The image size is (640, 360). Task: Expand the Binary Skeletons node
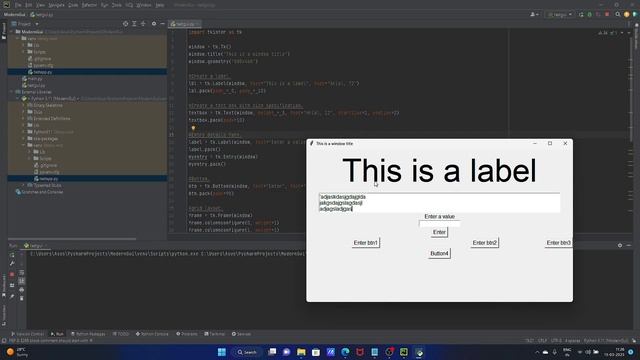(24, 105)
